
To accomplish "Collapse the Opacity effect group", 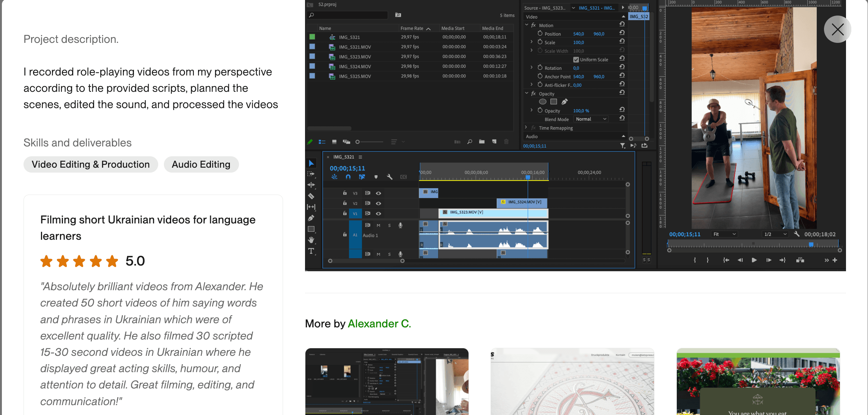I will 527,93.
